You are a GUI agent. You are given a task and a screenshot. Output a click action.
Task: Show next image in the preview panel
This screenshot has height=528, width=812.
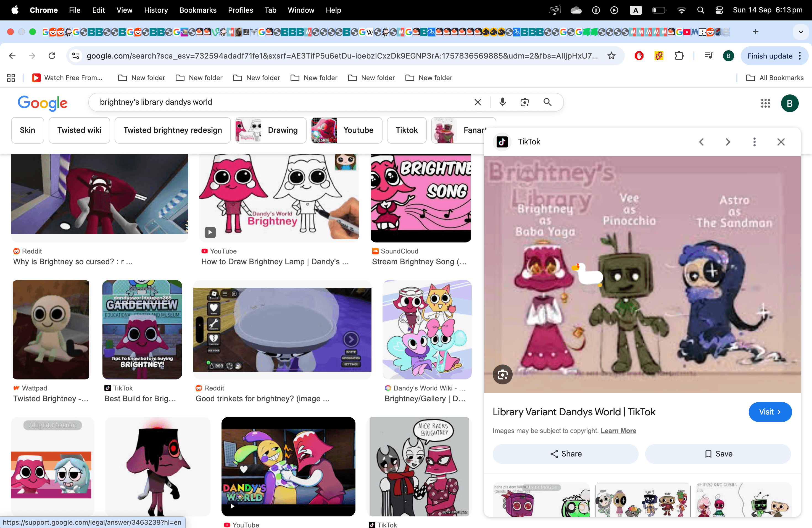point(728,142)
